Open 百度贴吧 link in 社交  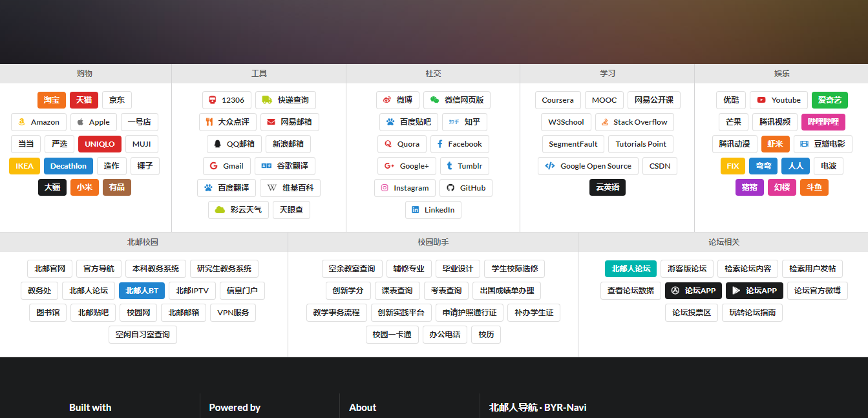tap(408, 122)
